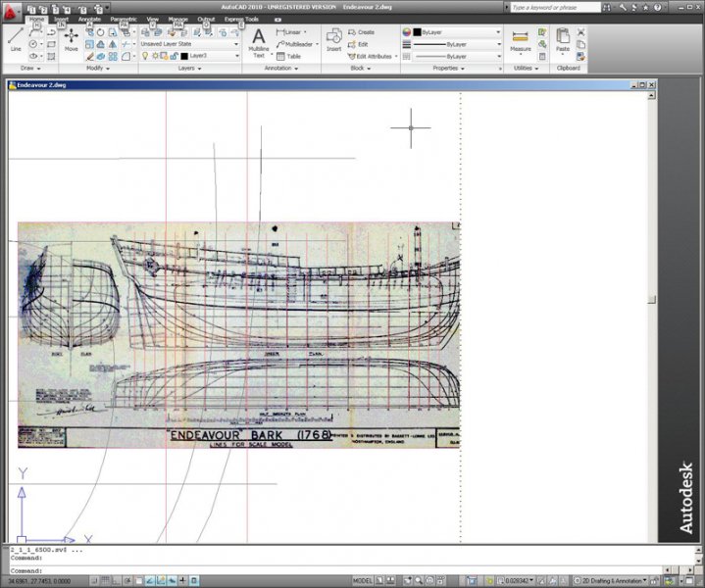Image resolution: width=705 pixels, height=588 pixels.
Task: Click the Insert block button
Action: (333, 39)
